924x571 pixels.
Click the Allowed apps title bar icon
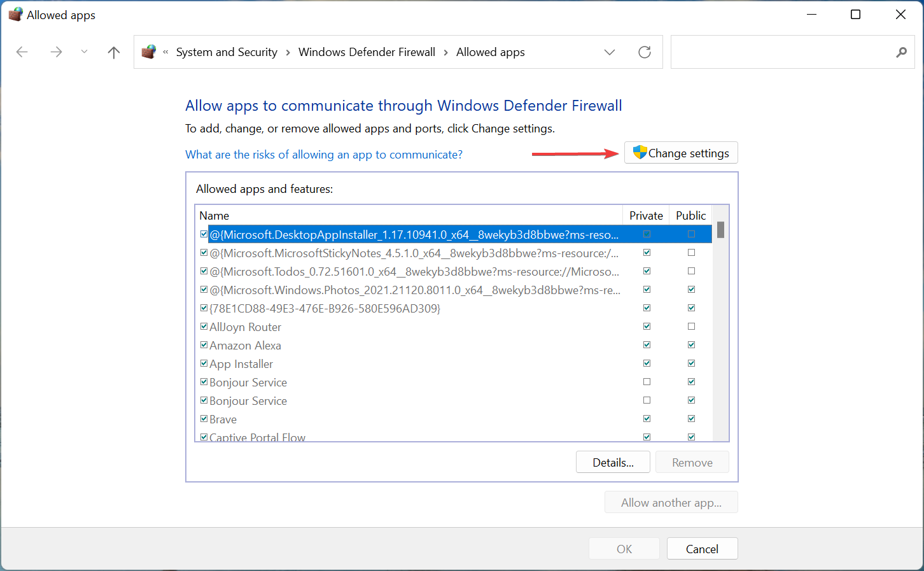coord(15,15)
